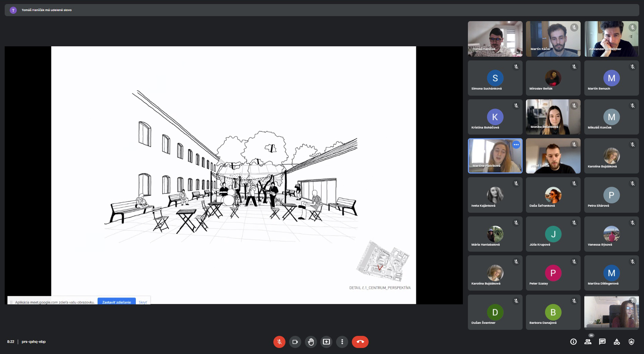The height and width of the screenshot is (354, 644).
Task: Click the present screen icon
Action: pos(326,342)
